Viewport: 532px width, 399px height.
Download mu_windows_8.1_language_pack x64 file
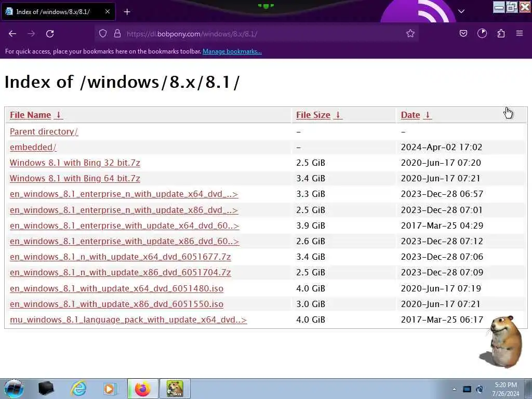click(128, 320)
